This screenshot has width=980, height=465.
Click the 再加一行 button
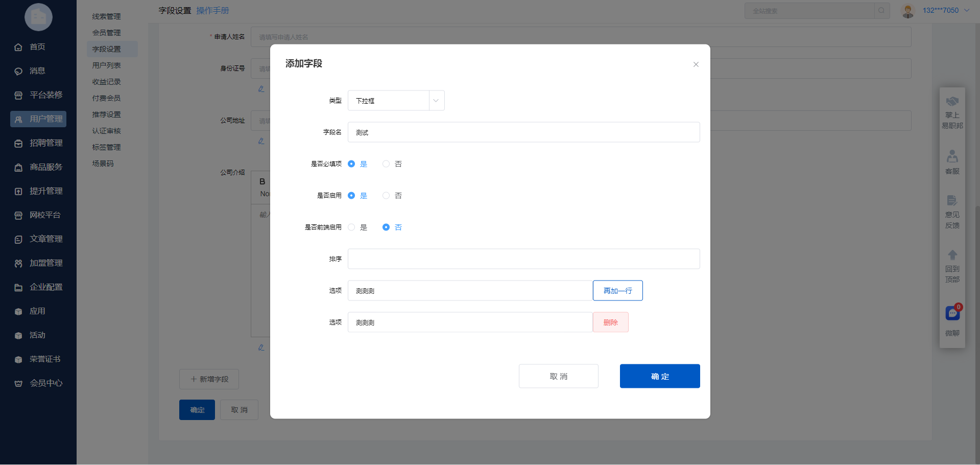coord(617,291)
